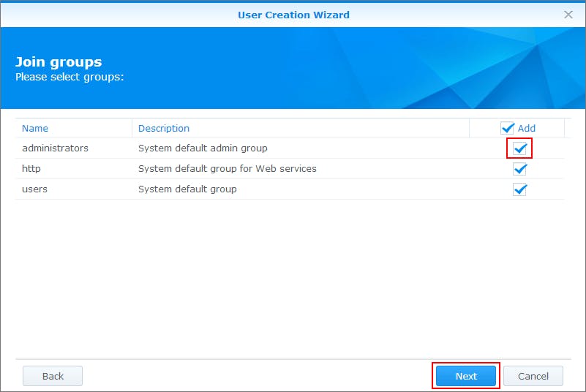
Task: Toggle the Add all checkbox in header
Action: (507, 128)
